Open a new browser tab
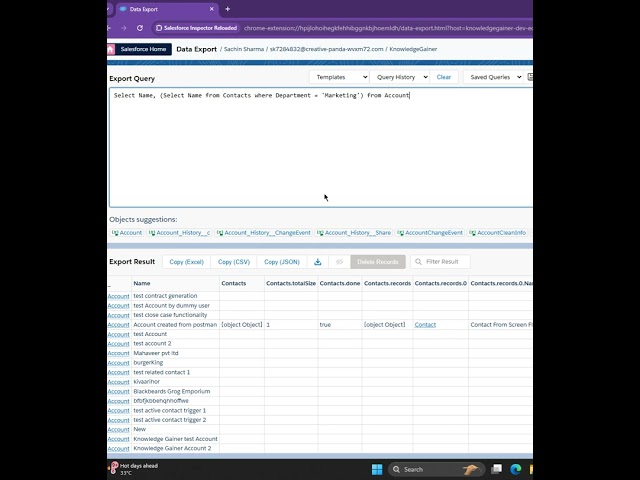 coord(227,9)
